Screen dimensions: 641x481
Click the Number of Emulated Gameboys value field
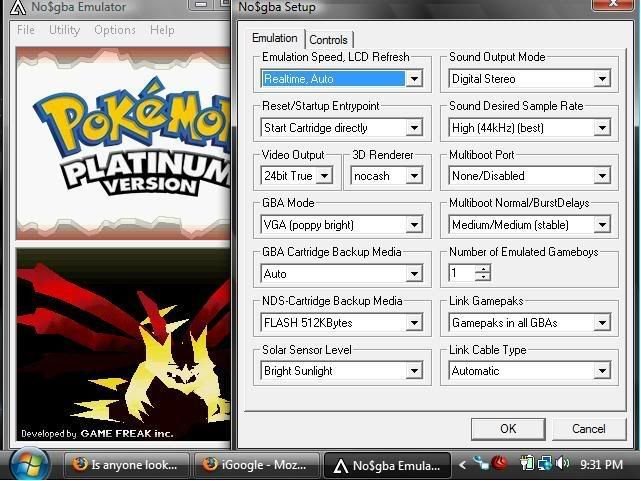tap(462, 273)
